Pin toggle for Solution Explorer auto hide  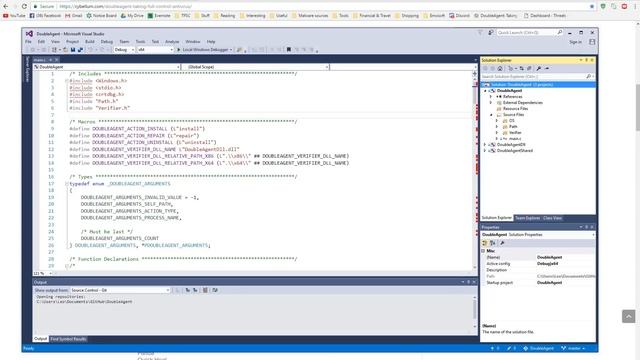point(587,60)
